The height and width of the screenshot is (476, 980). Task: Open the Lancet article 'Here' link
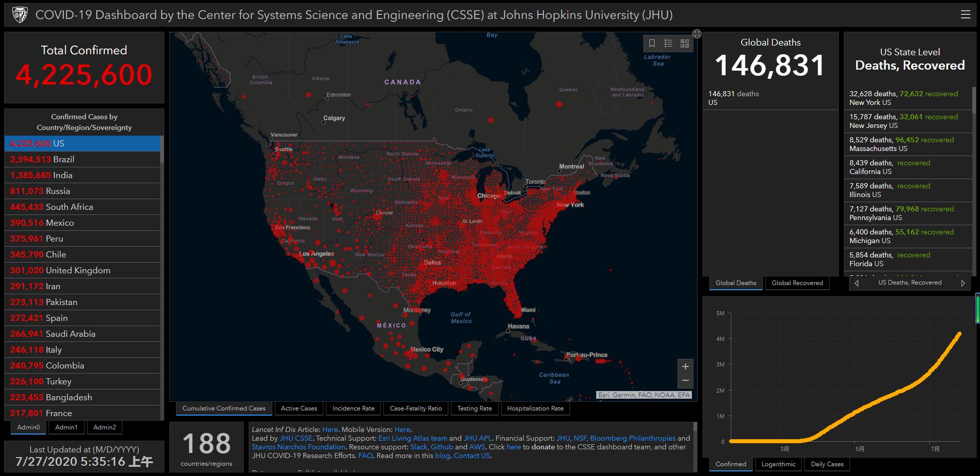330,429
